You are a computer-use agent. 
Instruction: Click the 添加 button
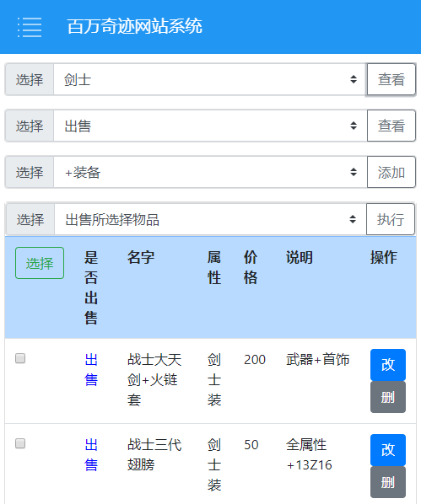point(391,172)
